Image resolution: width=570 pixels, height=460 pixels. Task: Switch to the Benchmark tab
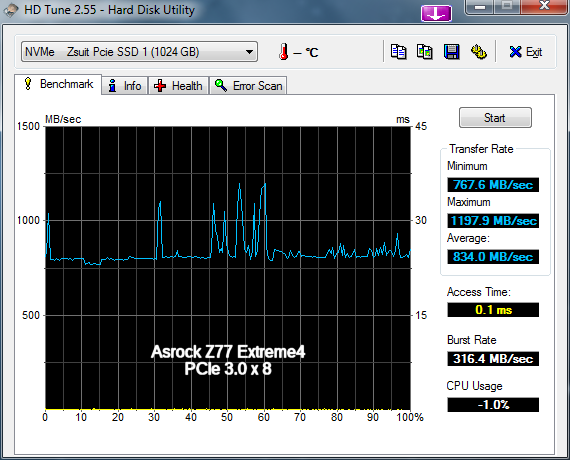(x=58, y=84)
